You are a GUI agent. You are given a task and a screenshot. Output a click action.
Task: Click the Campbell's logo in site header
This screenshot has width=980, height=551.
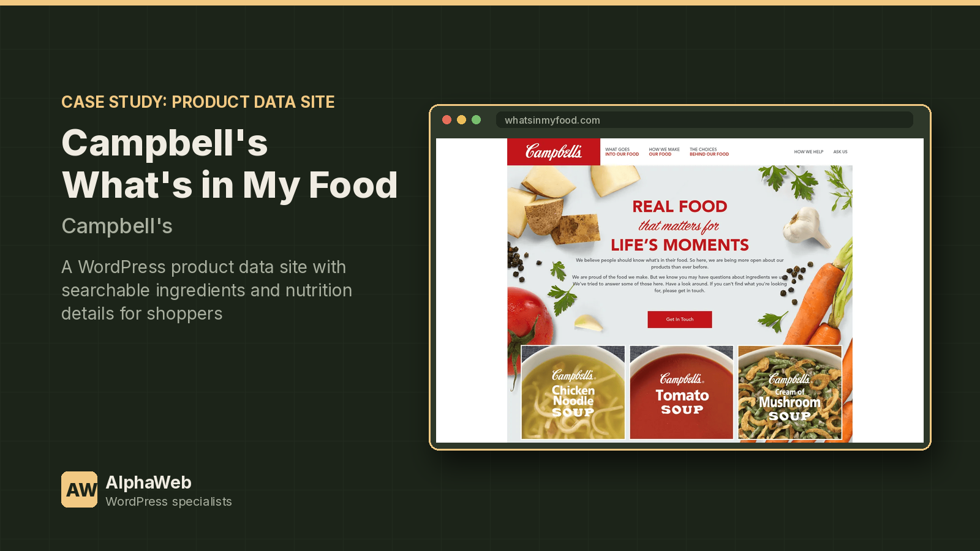[x=554, y=152]
